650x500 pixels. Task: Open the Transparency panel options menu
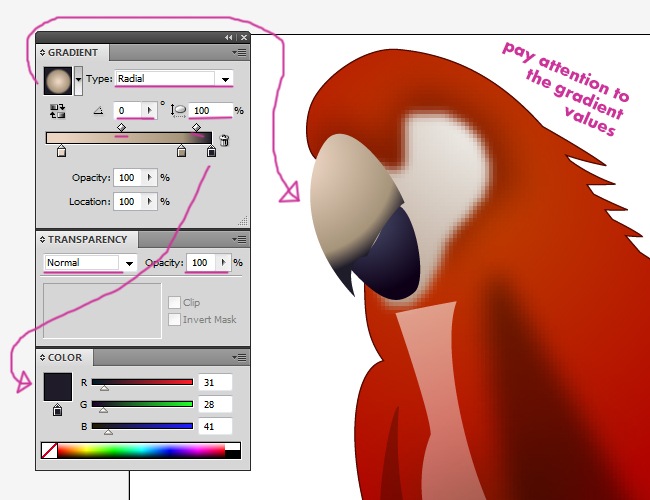point(239,239)
